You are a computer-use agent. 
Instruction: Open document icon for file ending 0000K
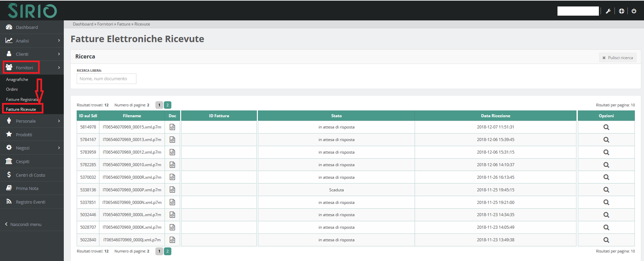point(172,227)
